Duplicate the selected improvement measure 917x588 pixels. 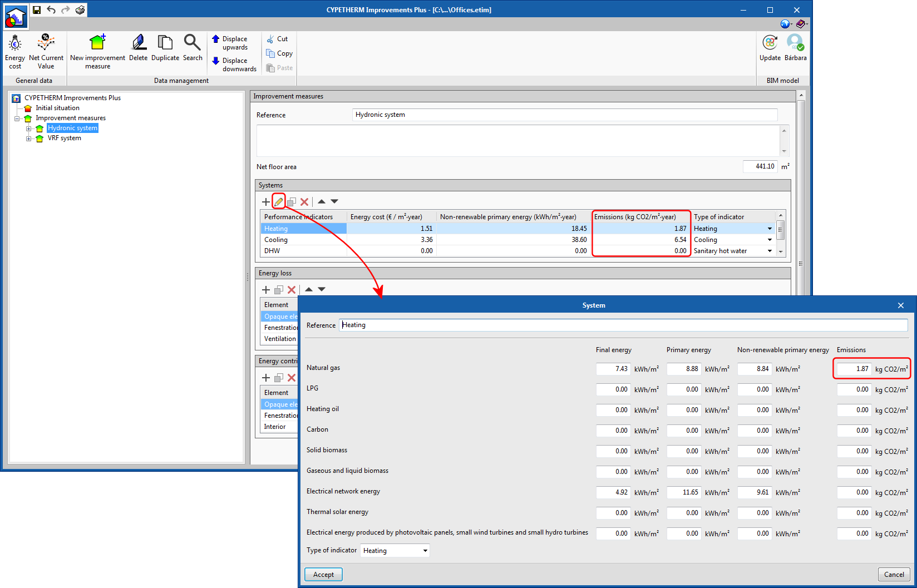pos(165,48)
